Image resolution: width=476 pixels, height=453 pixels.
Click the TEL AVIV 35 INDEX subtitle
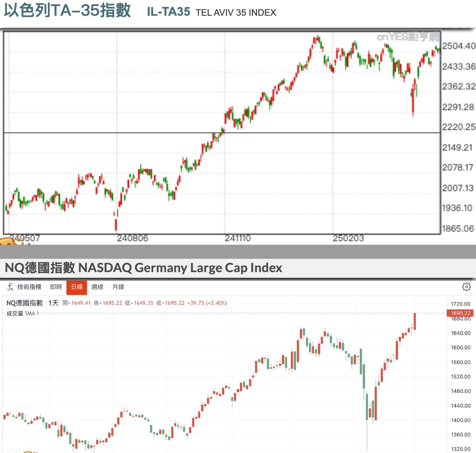pyautogui.click(x=236, y=13)
